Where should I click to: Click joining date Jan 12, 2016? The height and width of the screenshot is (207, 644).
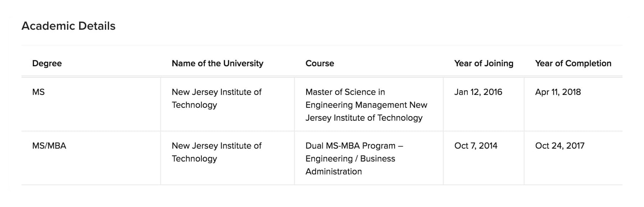(x=478, y=92)
